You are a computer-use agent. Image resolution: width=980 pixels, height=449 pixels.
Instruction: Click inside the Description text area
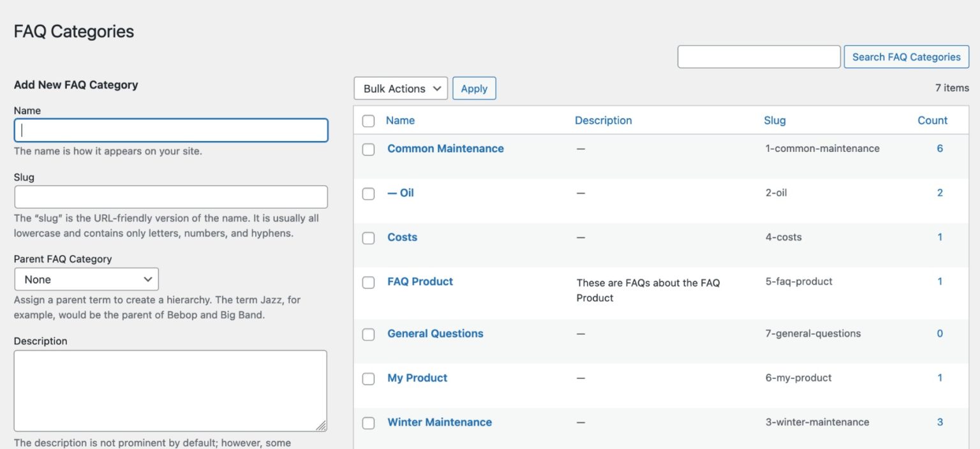171,389
